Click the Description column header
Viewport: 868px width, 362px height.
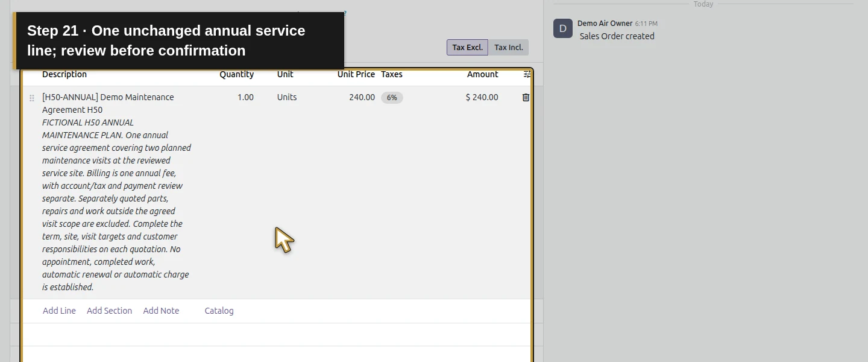pos(64,74)
